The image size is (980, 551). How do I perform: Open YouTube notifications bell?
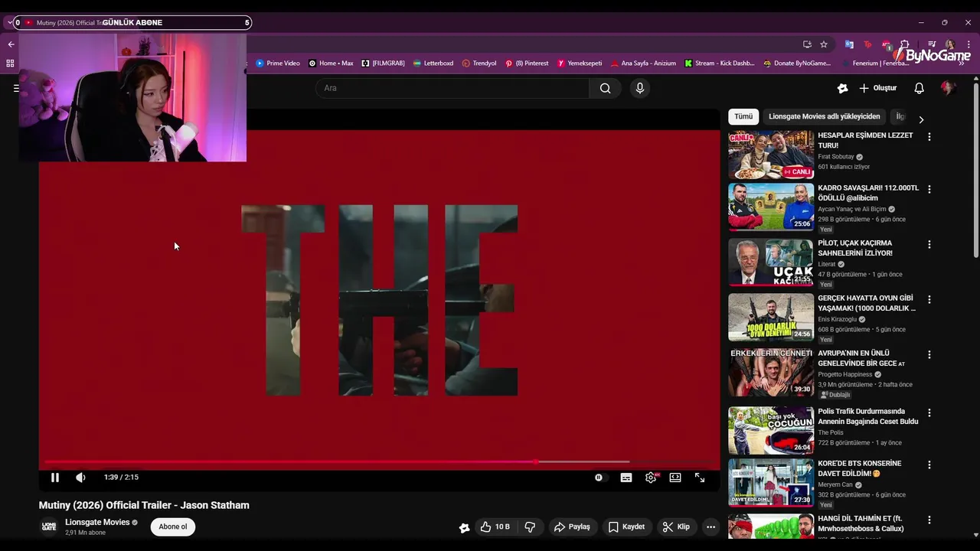[x=920, y=88]
